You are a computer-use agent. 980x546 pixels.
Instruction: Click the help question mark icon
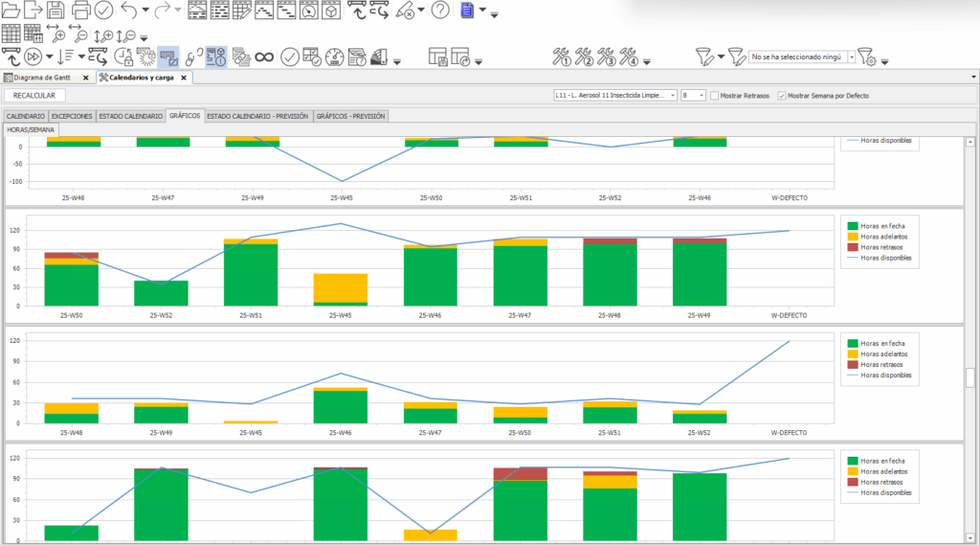click(x=440, y=11)
